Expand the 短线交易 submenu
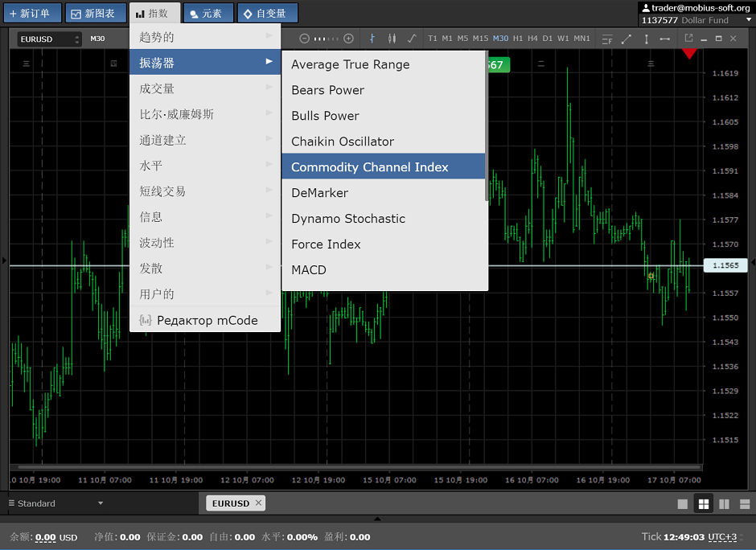 (205, 191)
